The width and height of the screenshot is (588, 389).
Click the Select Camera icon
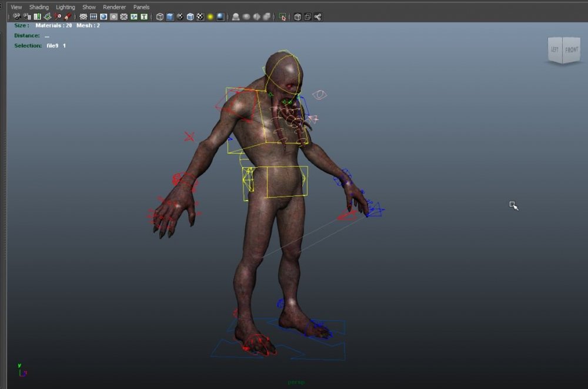16,16
